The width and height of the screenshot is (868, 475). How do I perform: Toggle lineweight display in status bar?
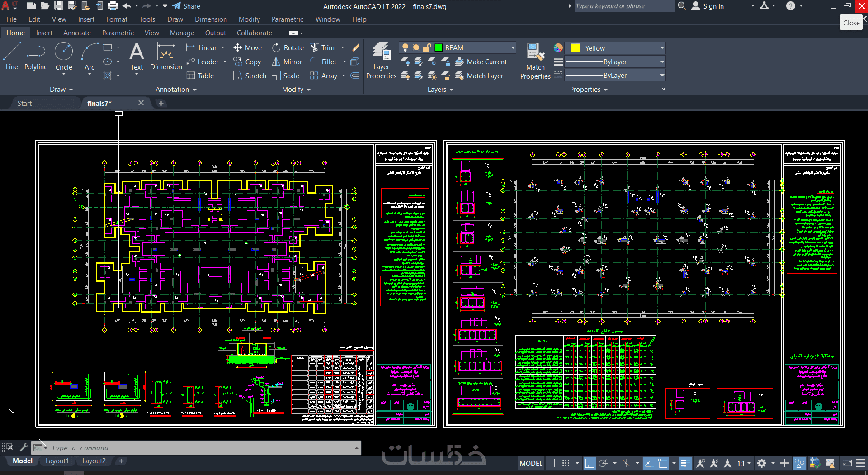pyautogui.click(x=685, y=463)
